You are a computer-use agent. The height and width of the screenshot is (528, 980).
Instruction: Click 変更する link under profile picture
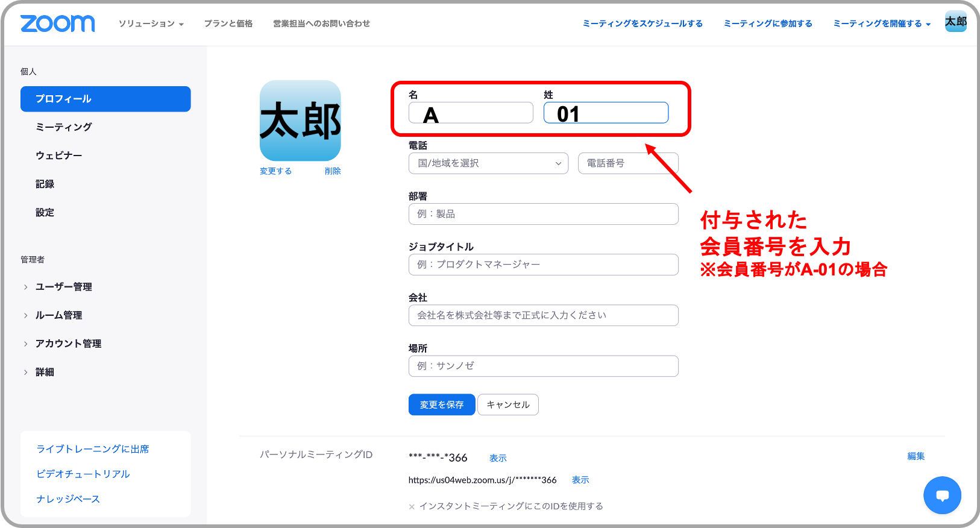(275, 171)
